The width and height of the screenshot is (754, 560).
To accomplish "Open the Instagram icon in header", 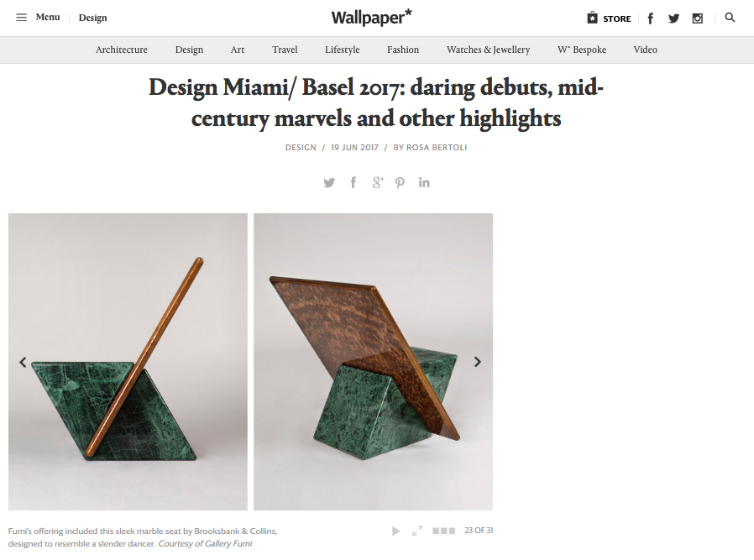I will pos(697,18).
